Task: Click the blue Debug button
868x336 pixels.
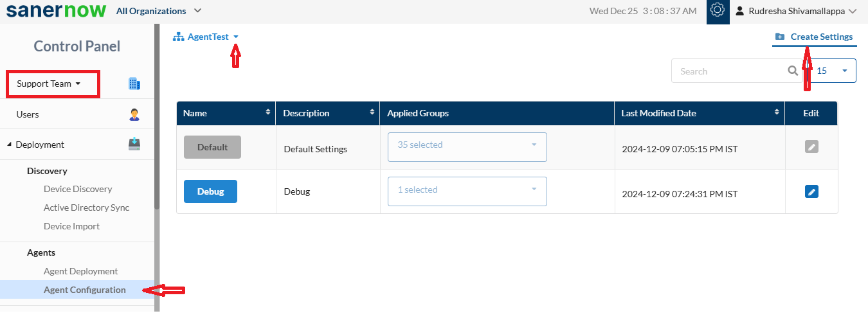Action: 210,191
